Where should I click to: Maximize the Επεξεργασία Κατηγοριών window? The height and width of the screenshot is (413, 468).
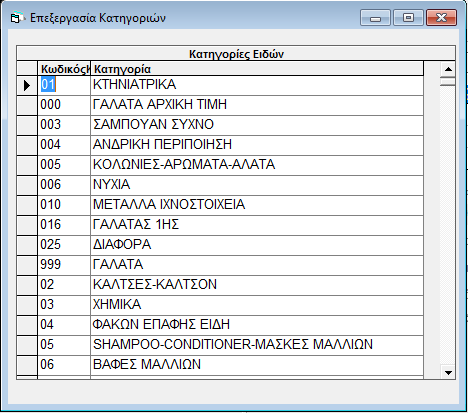coord(408,17)
